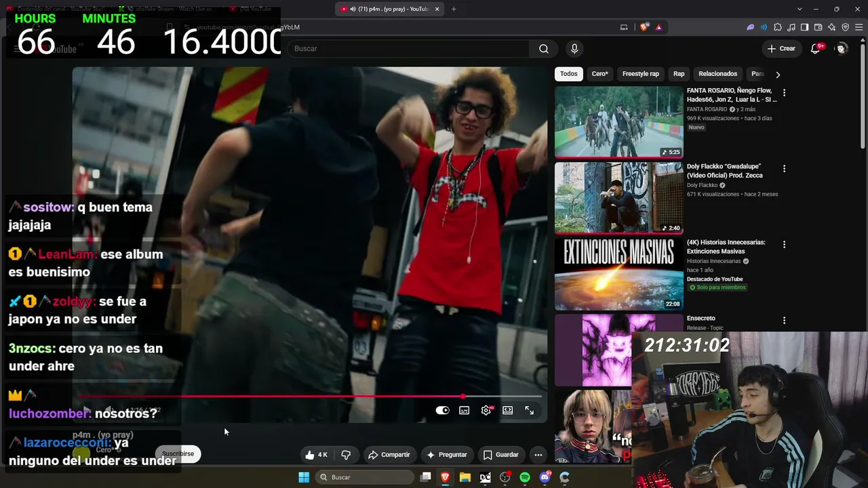Click the media control music note icon

pos(791,27)
